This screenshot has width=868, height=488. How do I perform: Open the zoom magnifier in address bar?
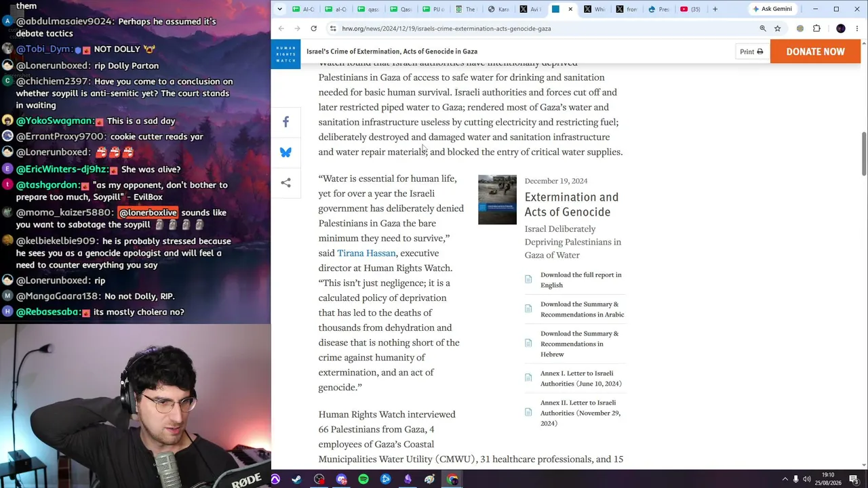(763, 28)
